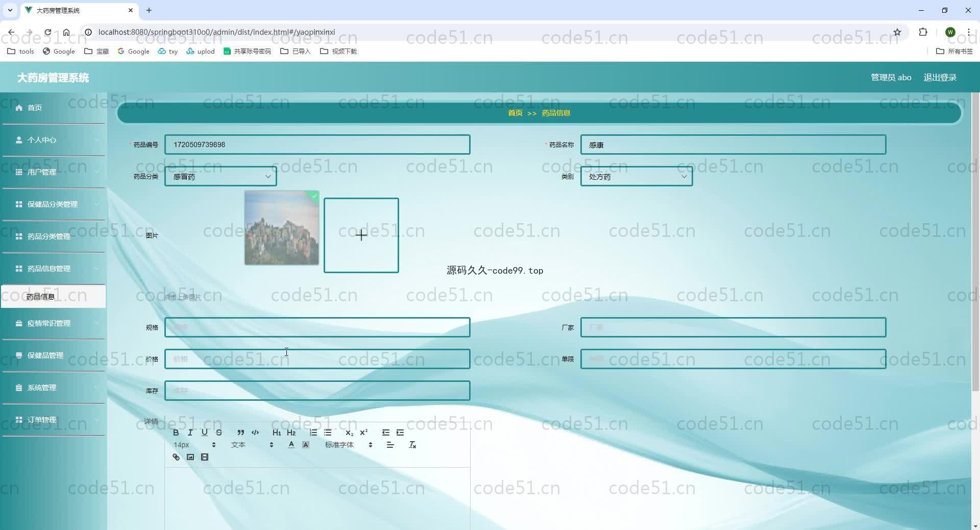Bookmark this page with the star

pos(897,32)
